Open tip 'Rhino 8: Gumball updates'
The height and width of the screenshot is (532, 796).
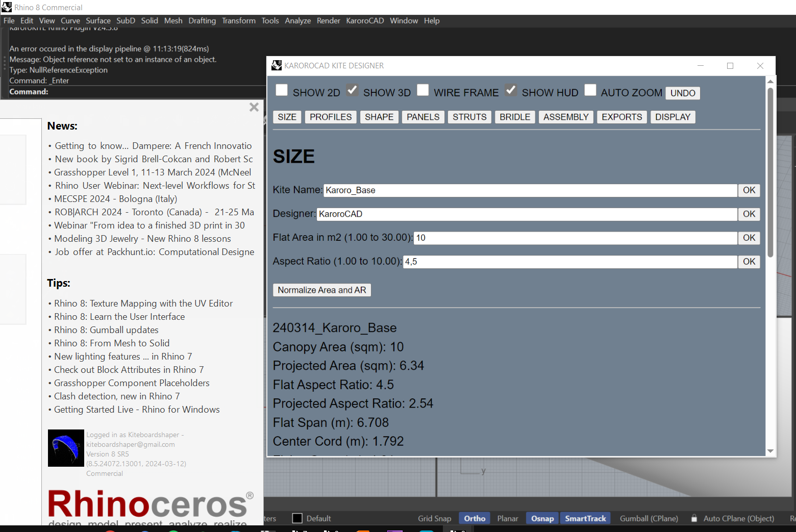[x=106, y=330]
